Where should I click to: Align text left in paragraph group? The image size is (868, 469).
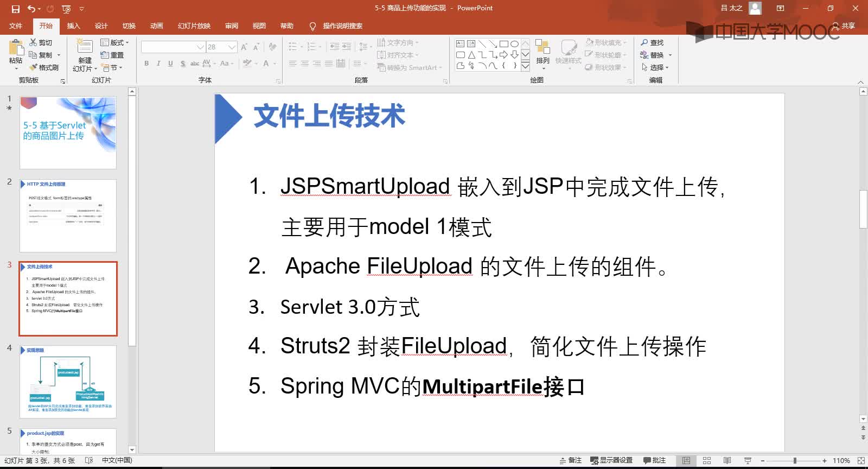point(292,64)
